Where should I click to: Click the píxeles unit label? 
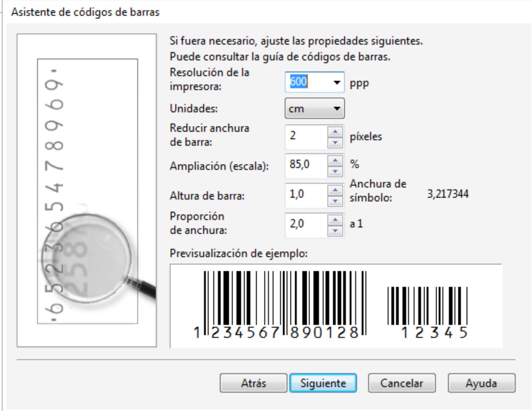pos(366,136)
